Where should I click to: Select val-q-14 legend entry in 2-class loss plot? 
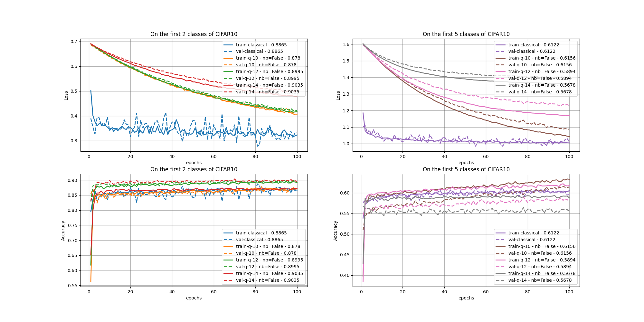[267, 92]
